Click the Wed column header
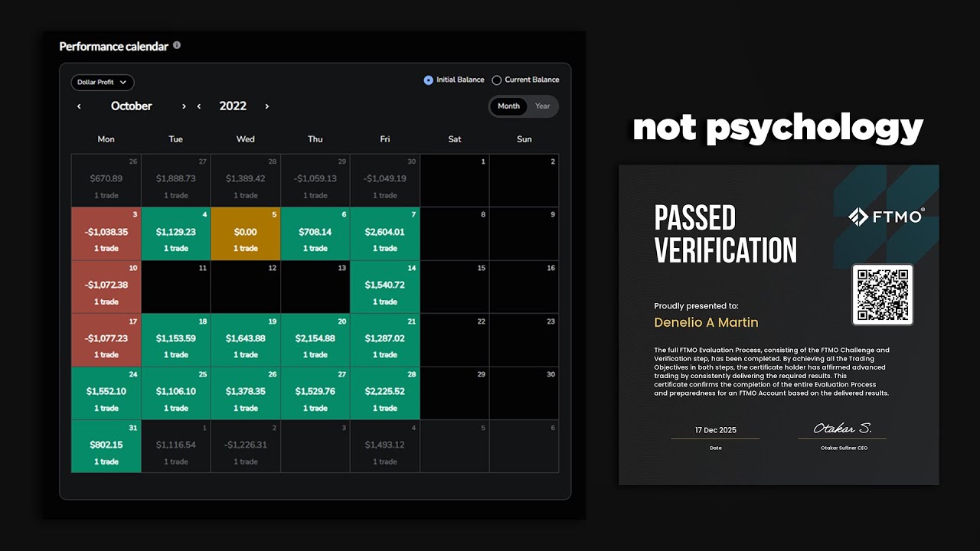 coord(246,139)
